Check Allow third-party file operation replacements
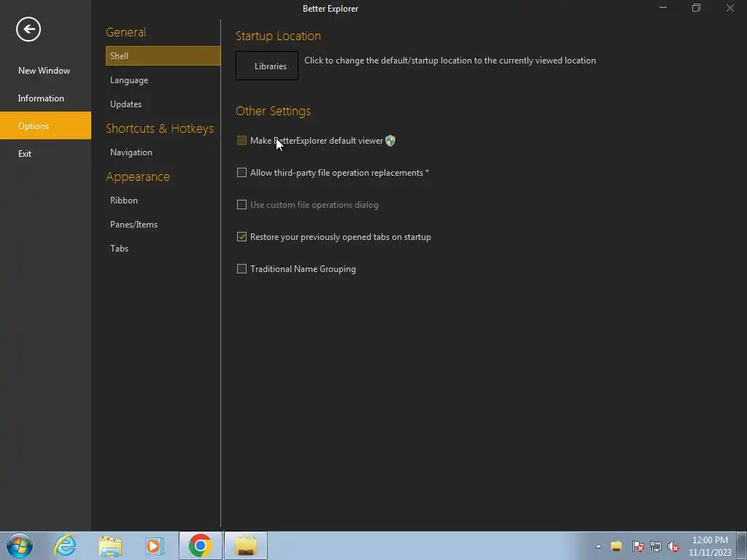 pyautogui.click(x=241, y=172)
